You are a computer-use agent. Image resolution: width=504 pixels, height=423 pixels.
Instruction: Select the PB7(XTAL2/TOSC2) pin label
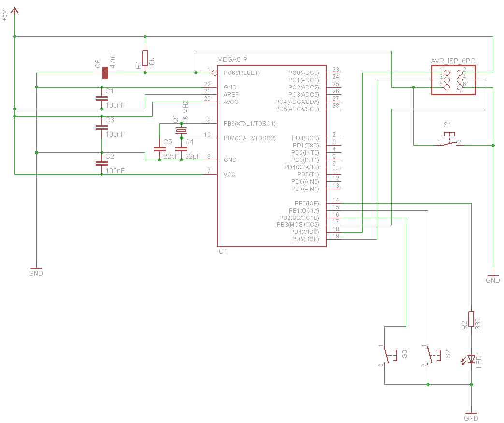[x=250, y=138]
